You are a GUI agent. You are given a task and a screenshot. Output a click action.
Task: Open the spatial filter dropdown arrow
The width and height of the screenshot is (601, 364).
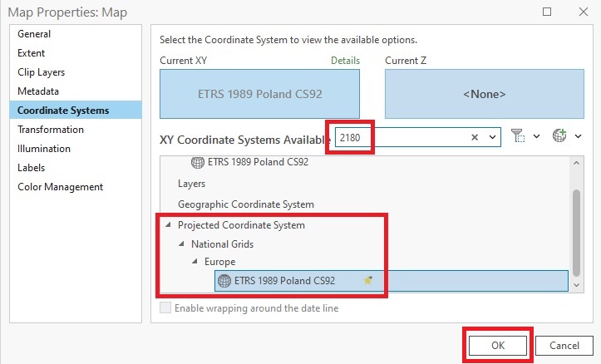tap(536, 136)
